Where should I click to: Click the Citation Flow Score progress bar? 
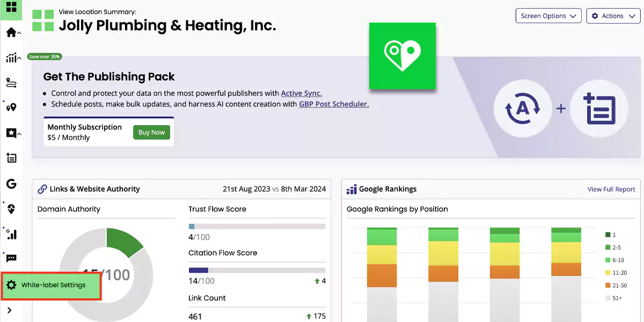[x=257, y=270]
